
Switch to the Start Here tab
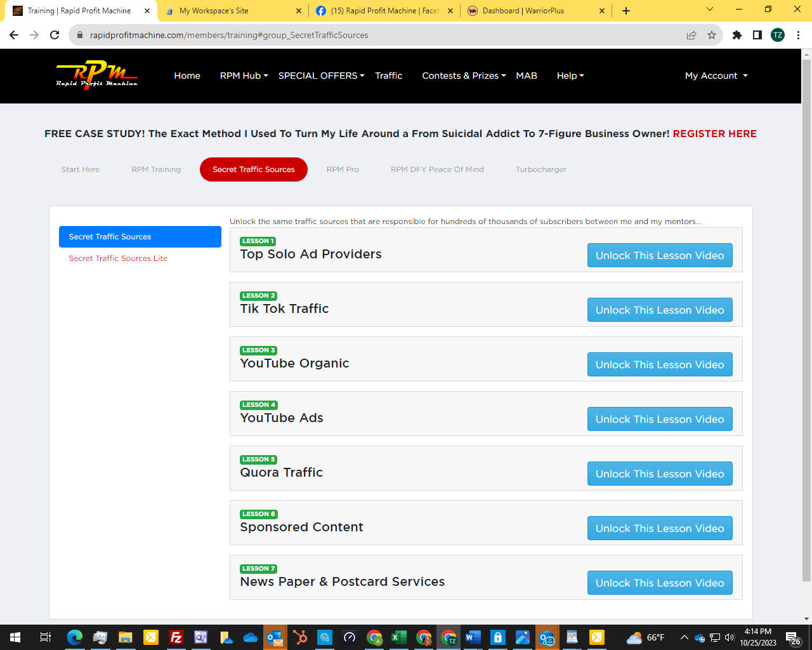81,169
